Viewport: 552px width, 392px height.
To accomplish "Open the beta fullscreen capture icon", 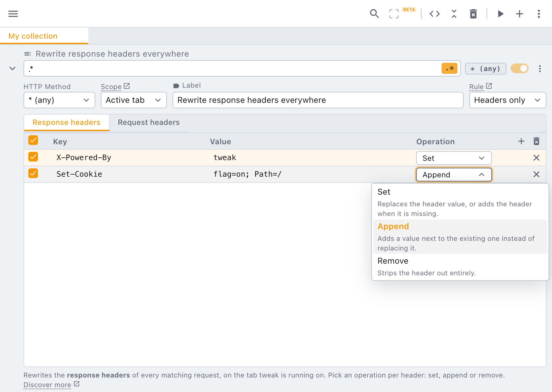I will 394,14.
